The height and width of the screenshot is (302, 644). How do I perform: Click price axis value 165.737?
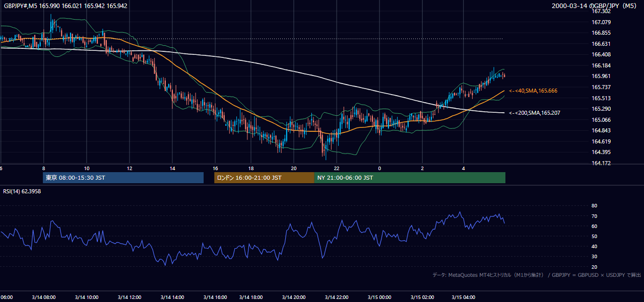click(x=601, y=87)
